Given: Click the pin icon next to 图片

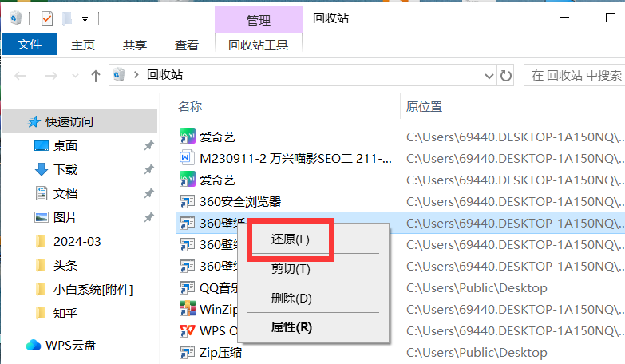Looking at the screenshot, I should tap(148, 217).
